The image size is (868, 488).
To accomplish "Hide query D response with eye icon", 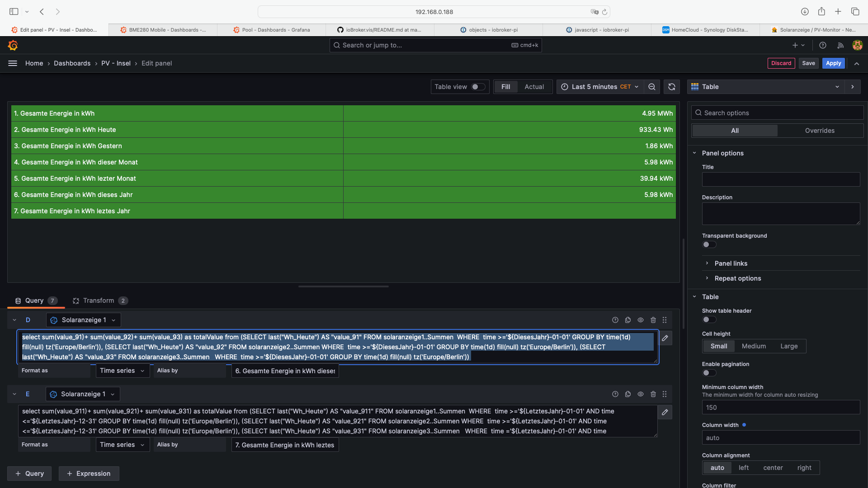I will point(641,320).
